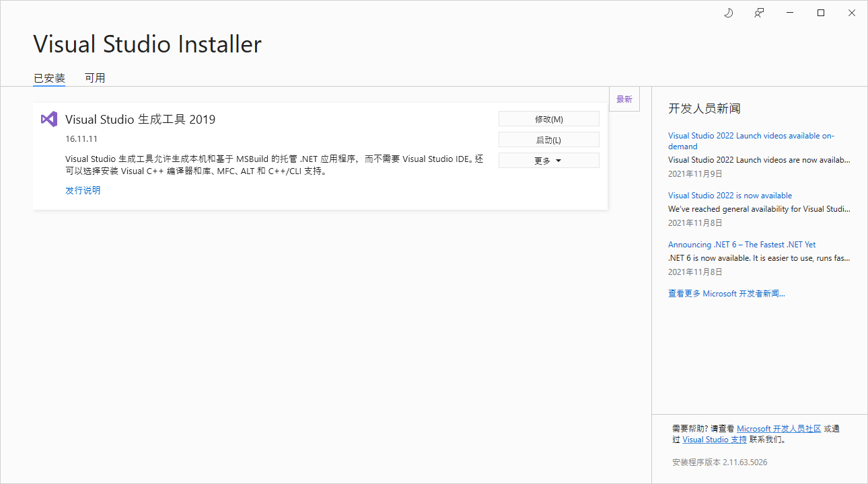The height and width of the screenshot is (484, 868).
Task: Minimize the Visual Studio Installer window
Action: coord(790,13)
